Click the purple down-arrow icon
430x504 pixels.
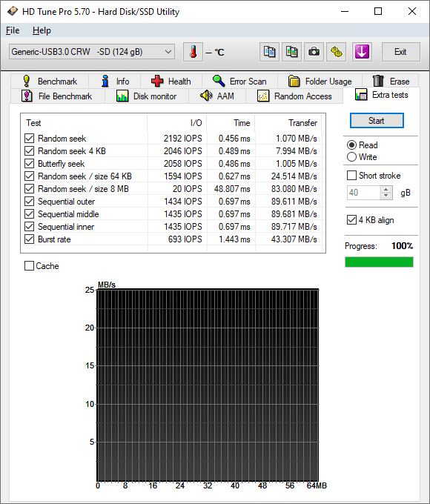[362, 52]
